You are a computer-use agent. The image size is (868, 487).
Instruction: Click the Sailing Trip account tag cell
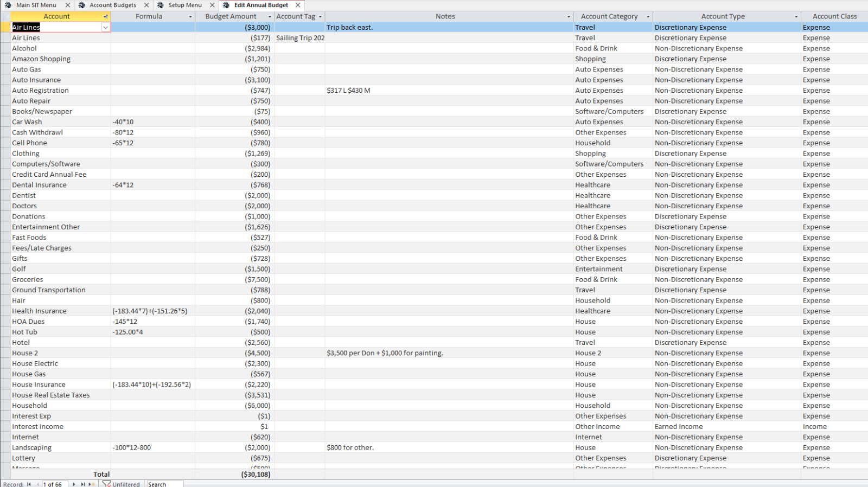(300, 38)
